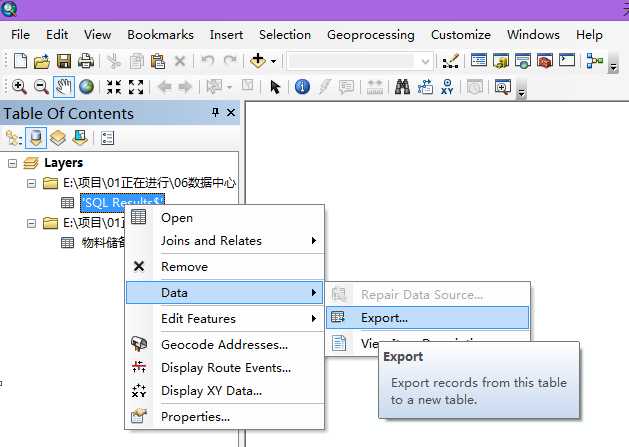
Task: Choose Export from the Data submenu
Action: (384, 318)
